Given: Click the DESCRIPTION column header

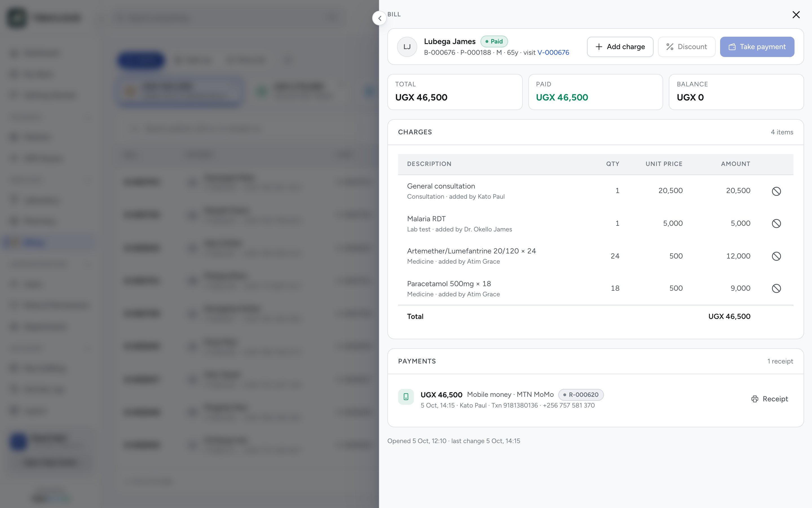Looking at the screenshot, I should click(x=429, y=164).
